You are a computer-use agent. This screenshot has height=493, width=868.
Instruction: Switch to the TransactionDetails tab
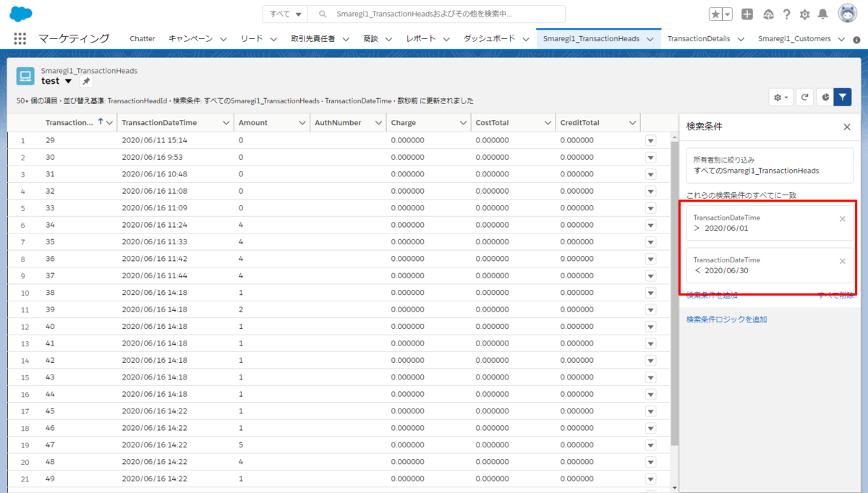(x=699, y=39)
